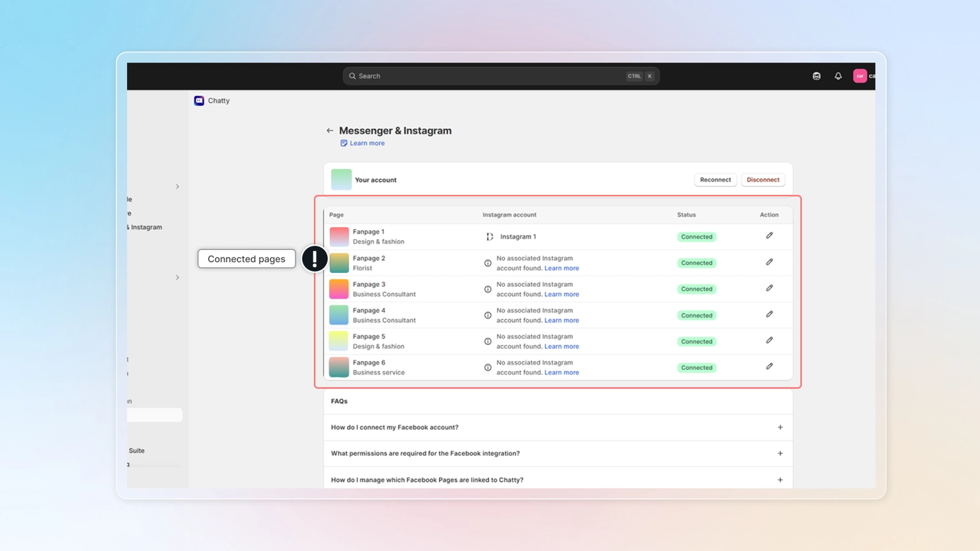Click the Disconnect button
Image resolution: width=980 pixels, height=551 pixels.
click(x=762, y=179)
